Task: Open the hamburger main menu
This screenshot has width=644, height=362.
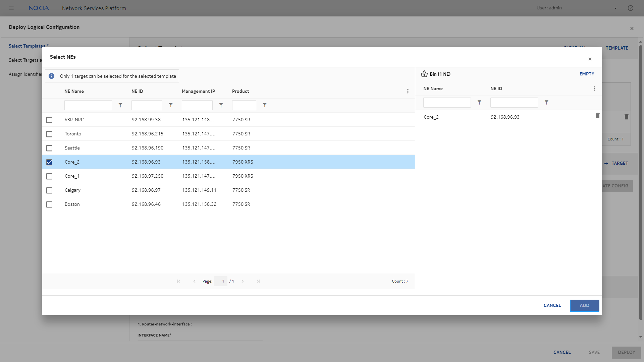Action: pos(11,8)
